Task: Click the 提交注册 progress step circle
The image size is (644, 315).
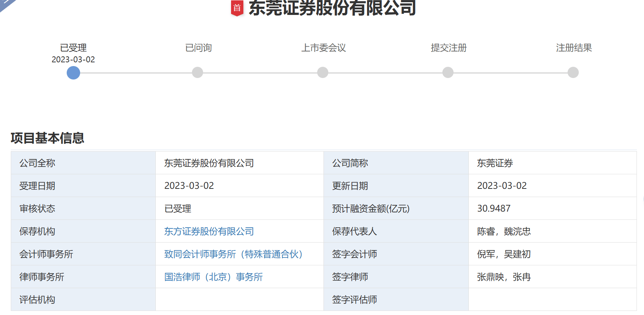Action: (x=448, y=72)
